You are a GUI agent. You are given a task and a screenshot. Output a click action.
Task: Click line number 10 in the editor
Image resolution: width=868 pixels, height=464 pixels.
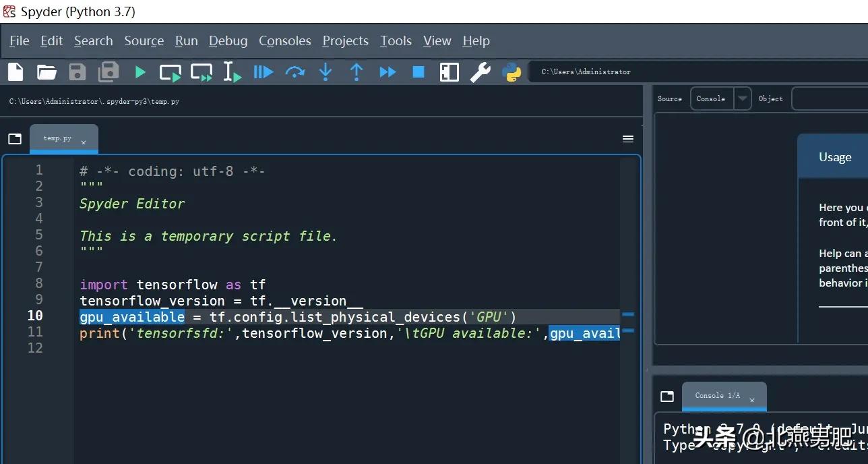[34, 315]
